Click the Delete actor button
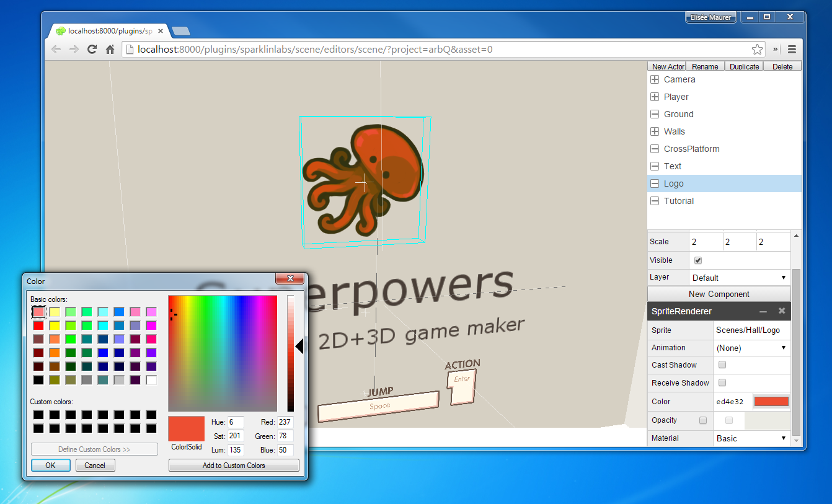The image size is (832, 504). [x=782, y=66]
